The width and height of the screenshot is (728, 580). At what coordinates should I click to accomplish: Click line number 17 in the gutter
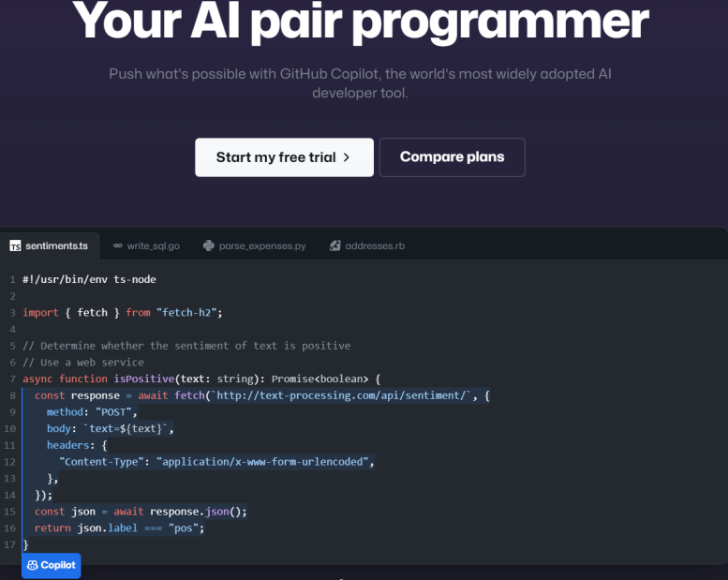click(9, 544)
